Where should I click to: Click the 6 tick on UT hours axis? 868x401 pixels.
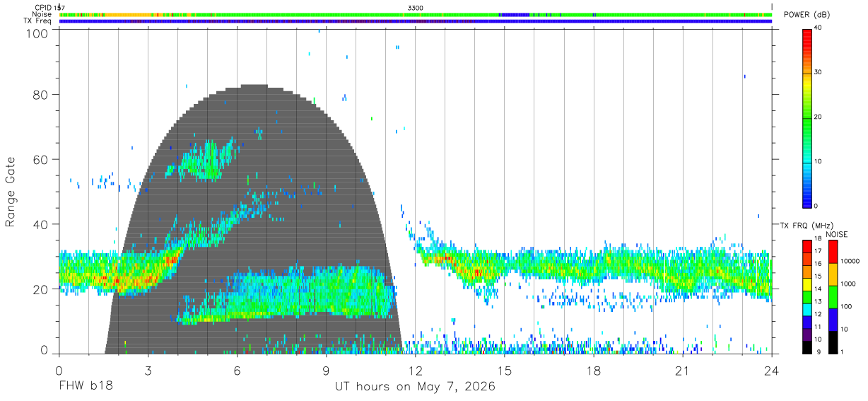[x=237, y=369]
